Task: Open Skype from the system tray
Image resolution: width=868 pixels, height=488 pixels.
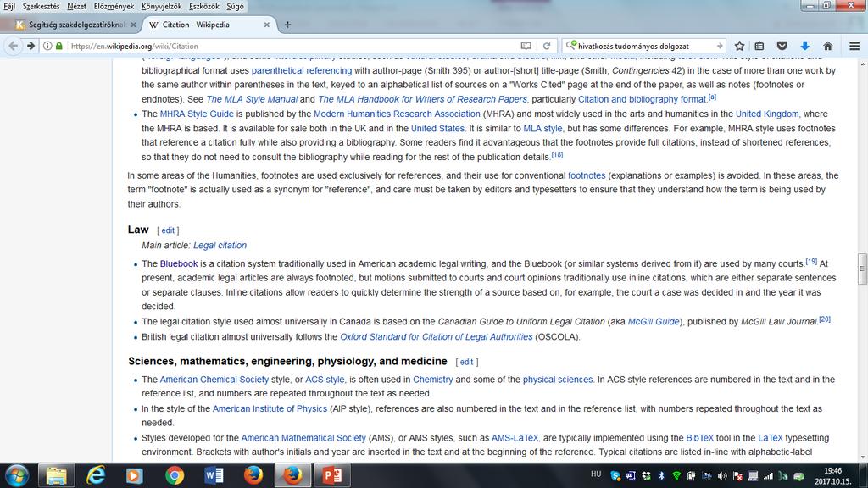Action: tap(615, 476)
